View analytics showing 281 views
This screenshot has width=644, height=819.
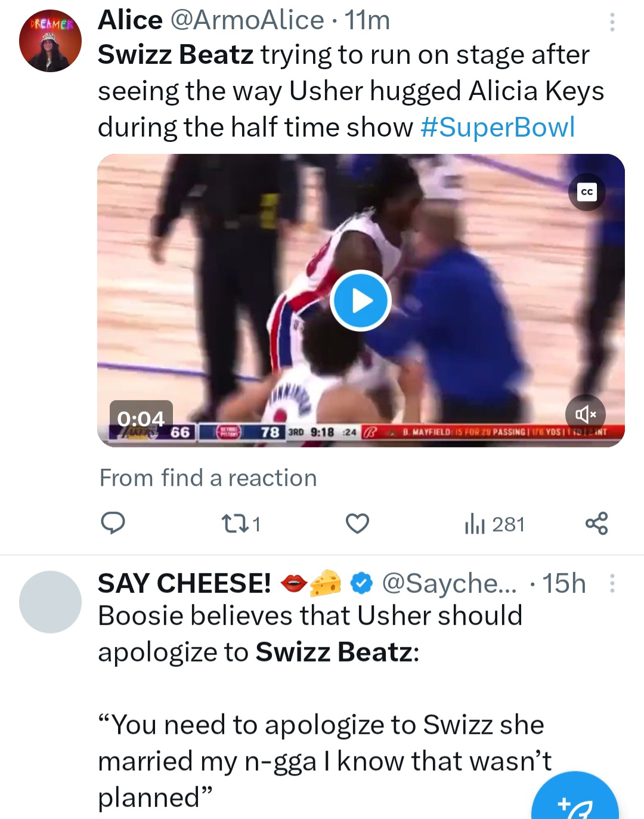coord(494,524)
